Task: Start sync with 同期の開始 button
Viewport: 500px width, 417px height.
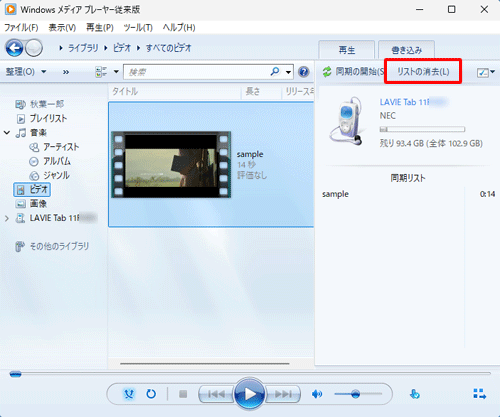Action: pos(353,71)
